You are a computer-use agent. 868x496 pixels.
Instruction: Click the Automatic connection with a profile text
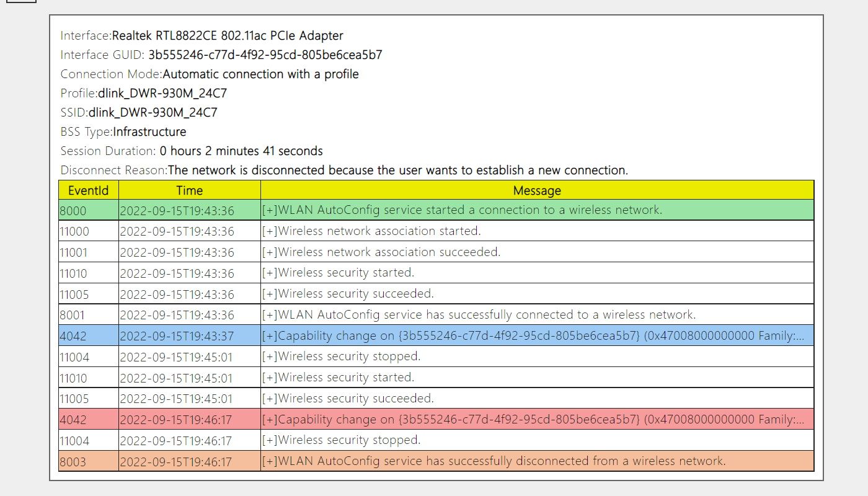coord(260,74)
